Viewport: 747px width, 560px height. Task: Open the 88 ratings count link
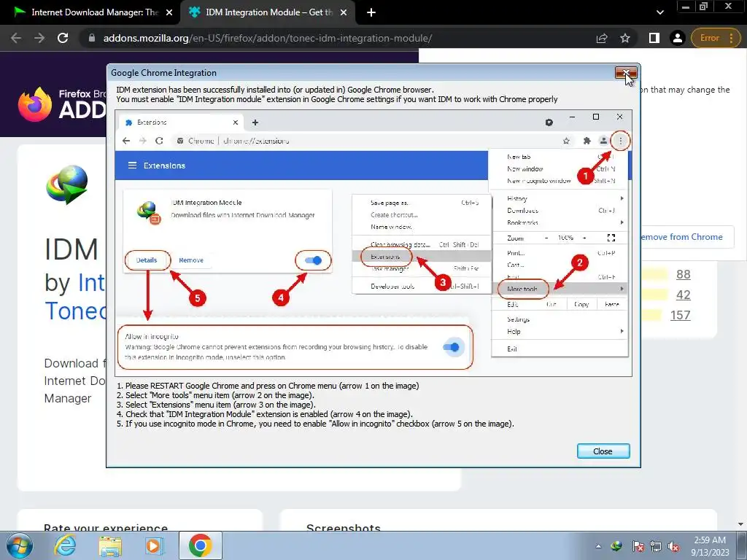tap(683, 274)
